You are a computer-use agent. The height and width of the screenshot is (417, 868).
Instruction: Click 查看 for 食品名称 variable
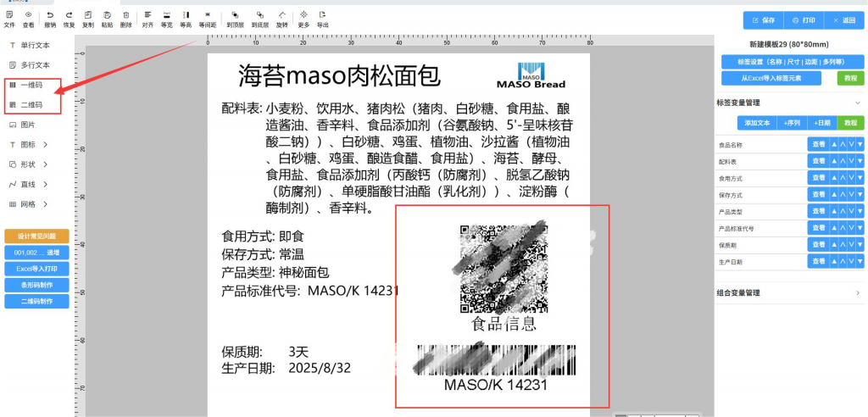pyautogui.click(x=818, y=145)
